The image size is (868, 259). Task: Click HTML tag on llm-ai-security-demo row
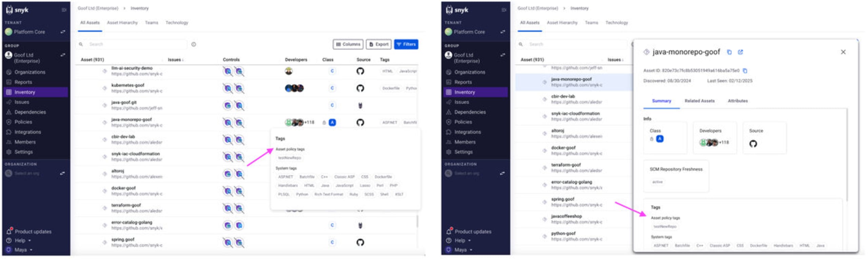[388, 71]
